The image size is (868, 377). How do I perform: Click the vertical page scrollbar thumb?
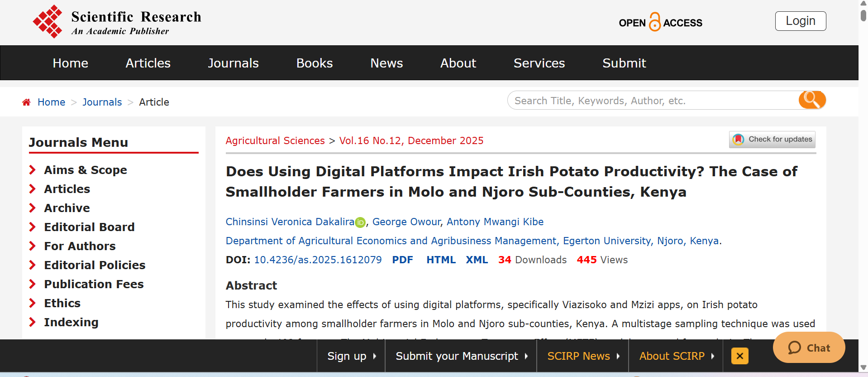click(863, 14)
